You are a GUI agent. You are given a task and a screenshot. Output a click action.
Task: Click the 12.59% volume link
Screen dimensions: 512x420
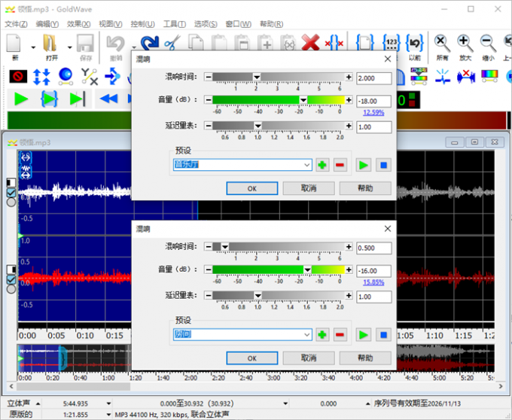pos(373,113)
